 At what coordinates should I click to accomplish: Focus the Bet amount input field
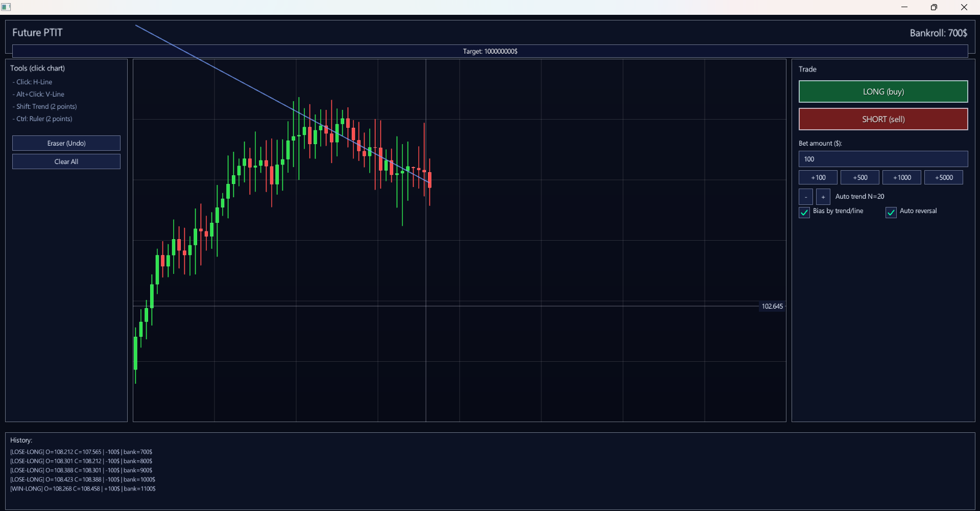pos(883,159)
